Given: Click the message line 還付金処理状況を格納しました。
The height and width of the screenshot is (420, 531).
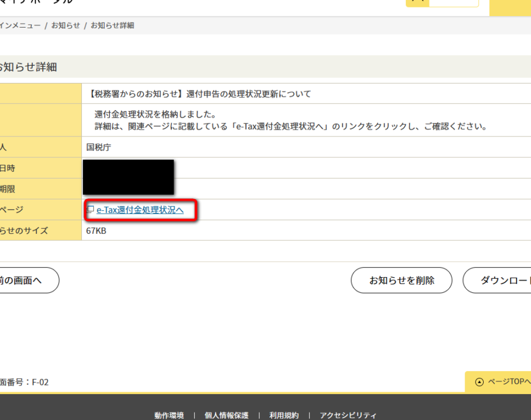Looking at the screenshot, I should click(x=155, y=115).
